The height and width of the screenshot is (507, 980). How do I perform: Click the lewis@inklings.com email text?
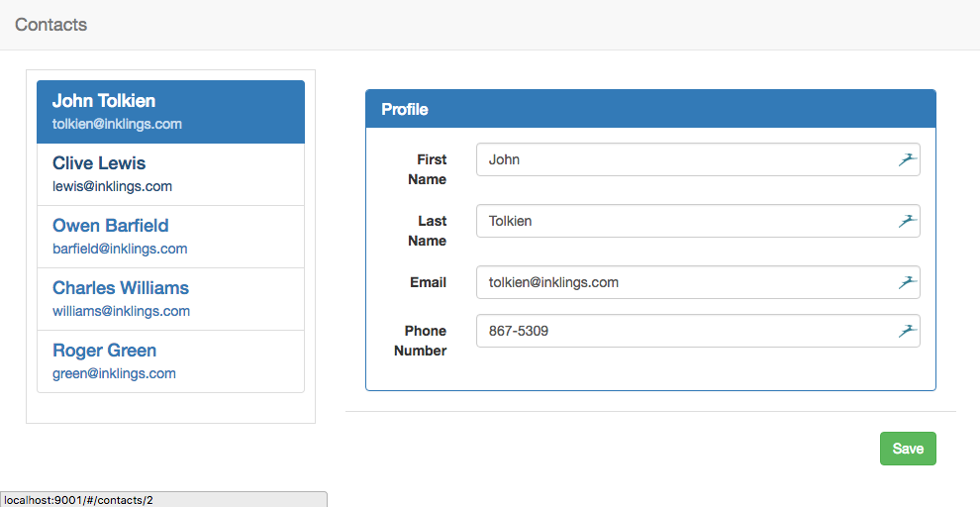(x=113, y=186)
